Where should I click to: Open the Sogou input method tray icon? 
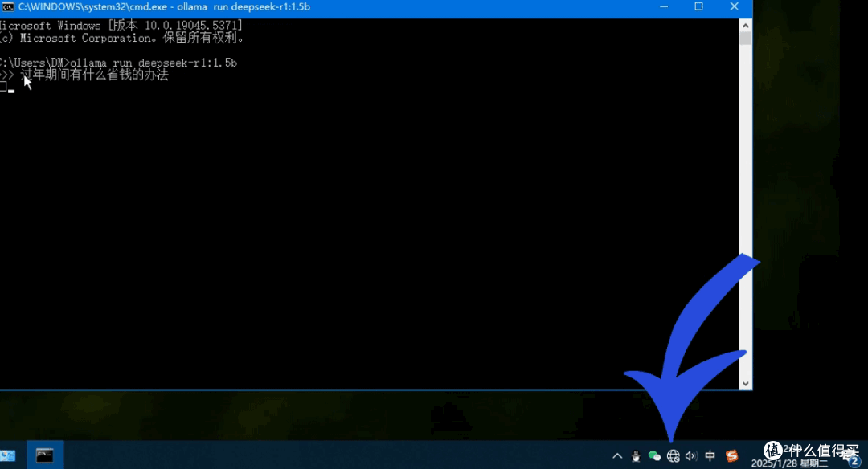732,455
